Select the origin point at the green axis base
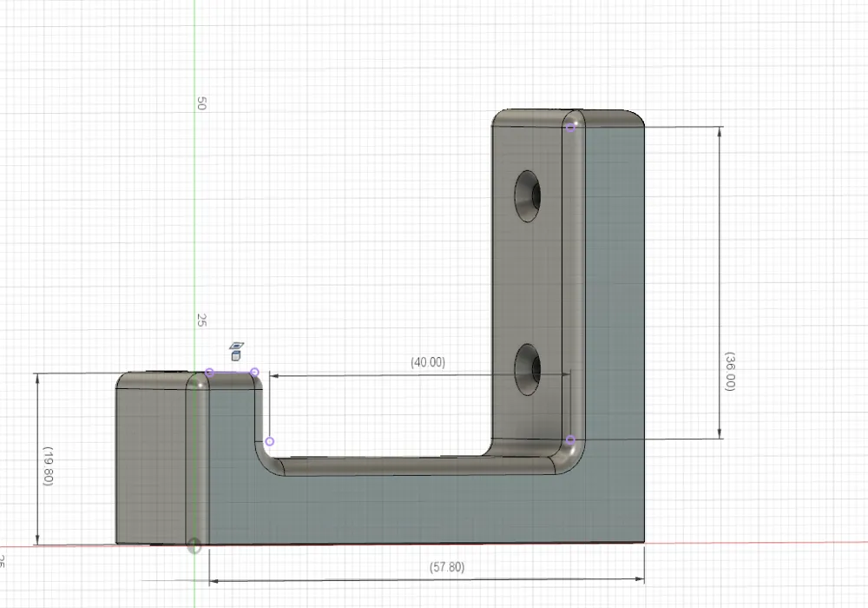Viewport: 868px width, 608px height. (x=195, y=545)
